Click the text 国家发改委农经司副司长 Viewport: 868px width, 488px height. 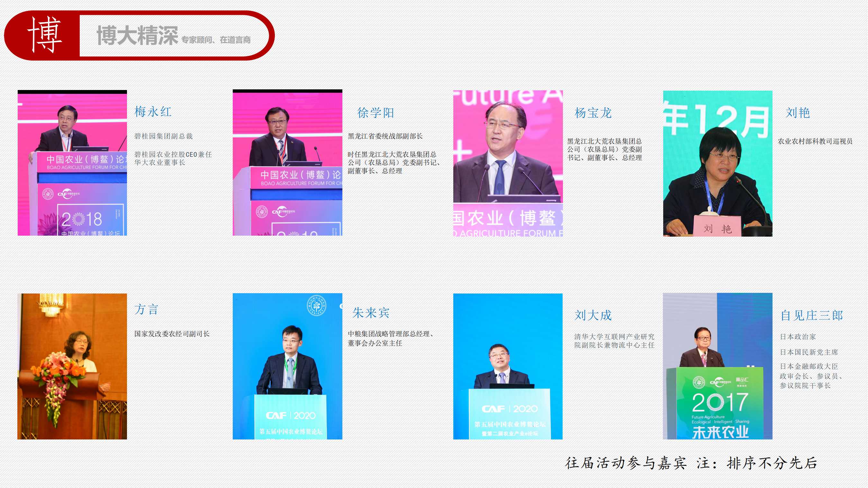coord(172,333)
